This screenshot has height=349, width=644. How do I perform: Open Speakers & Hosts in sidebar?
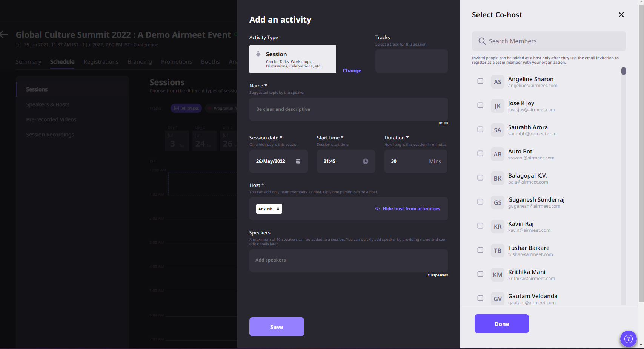tap(48, 104)
